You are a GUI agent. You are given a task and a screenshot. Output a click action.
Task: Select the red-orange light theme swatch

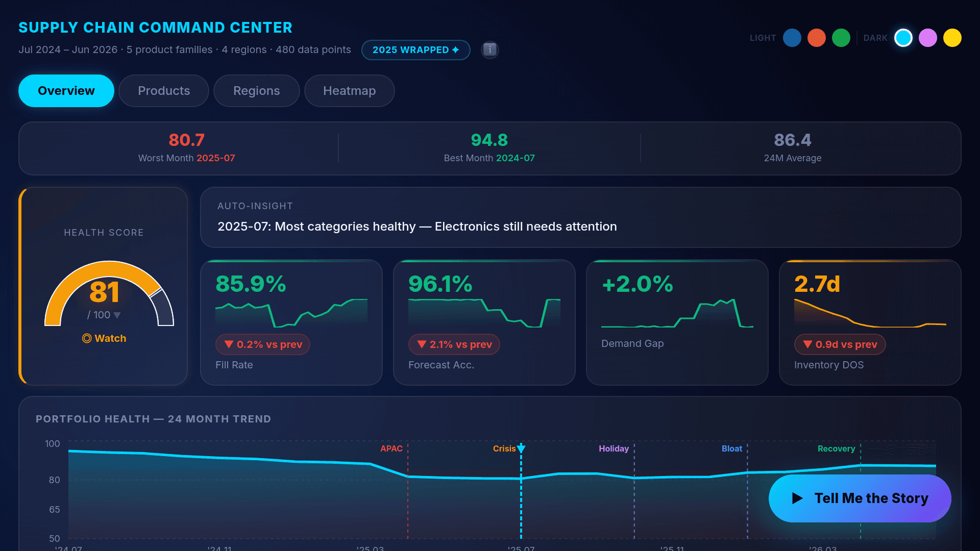tap(817, 38)
